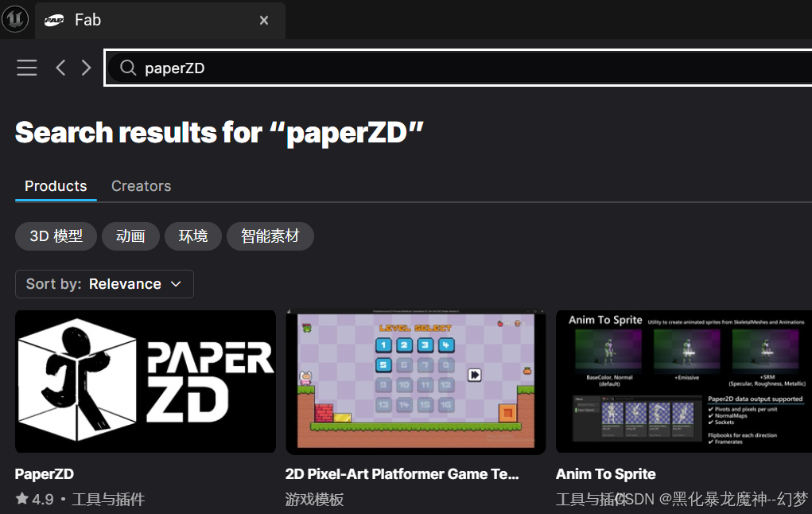The width and height of the screenshot is (812, 514).
Task: Click the Unreal Engine logo icon
Action: [x=15, y=19]
